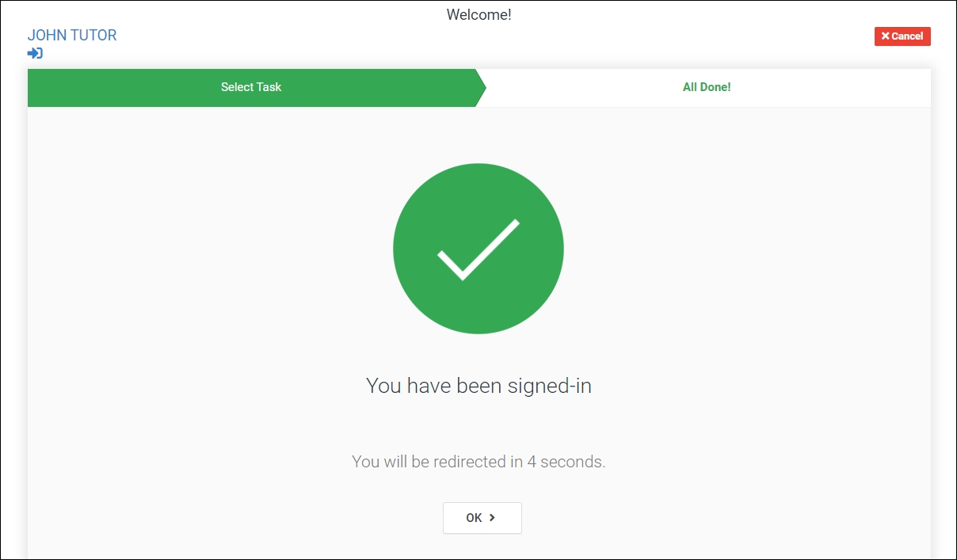The height and width of the screenshot is (560, 957).
Task: Open the JOHN TUTOR name link
Action: tap(72, 35)
